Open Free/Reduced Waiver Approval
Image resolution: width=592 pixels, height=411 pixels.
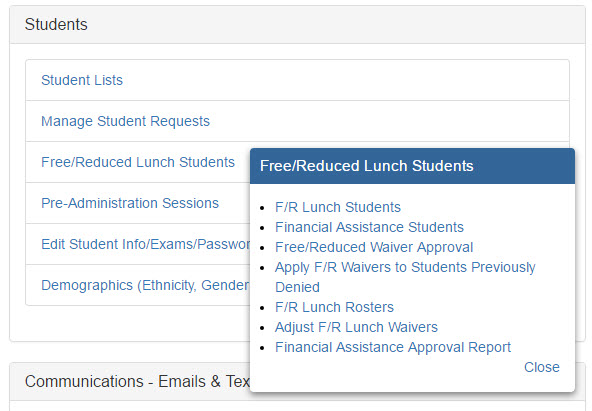pos(374,247)
